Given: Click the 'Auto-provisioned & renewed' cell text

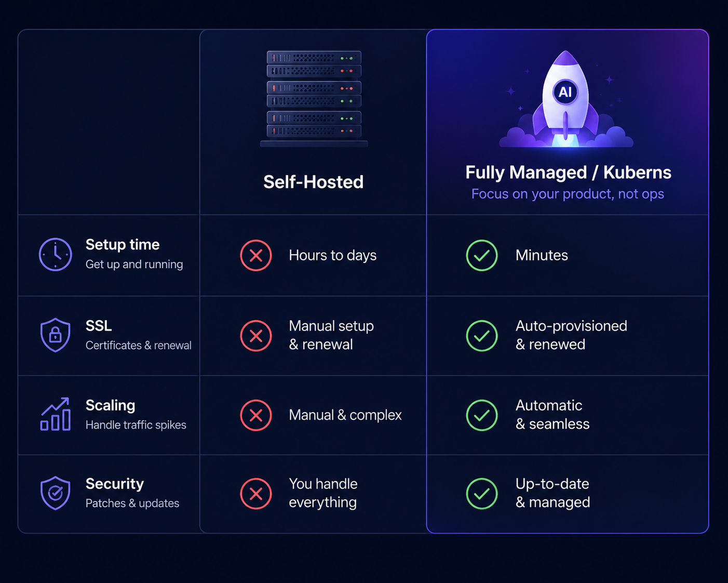Looking at the screenshot, I should [x=571, y=335].
